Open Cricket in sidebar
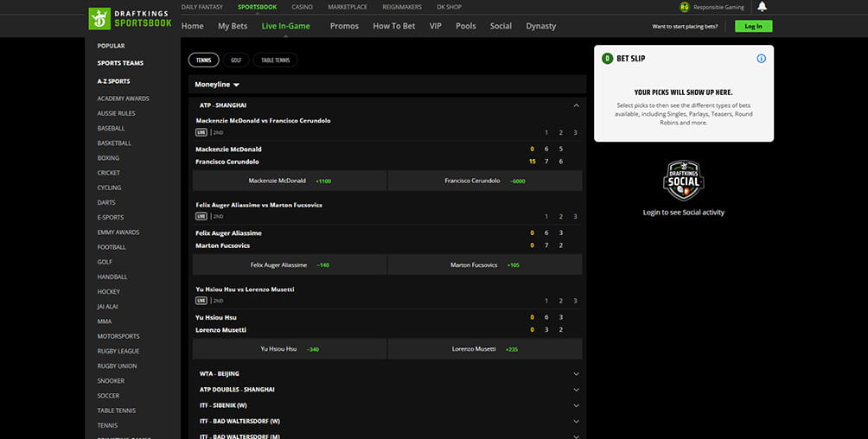The image size is (868, 439). pyautogui.click(x=109, y=174)
